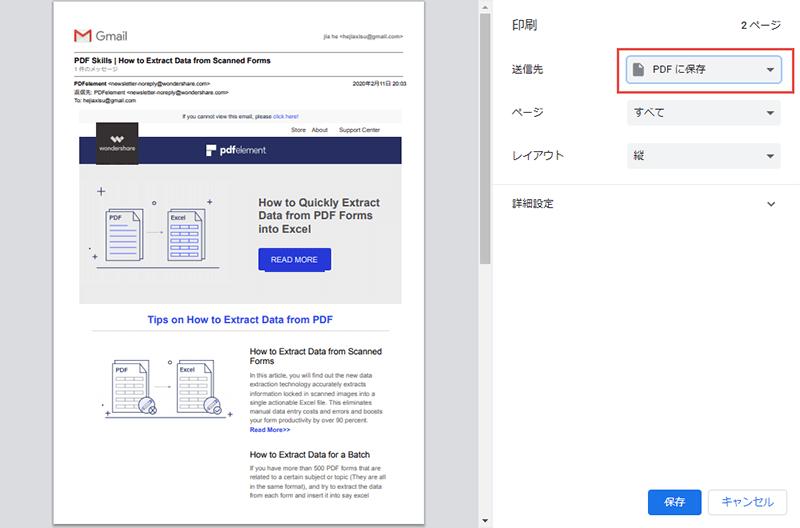Open the ページ dropdown set to すべて
This screenshot has width=800, height=528.
[x=704, y=113]
